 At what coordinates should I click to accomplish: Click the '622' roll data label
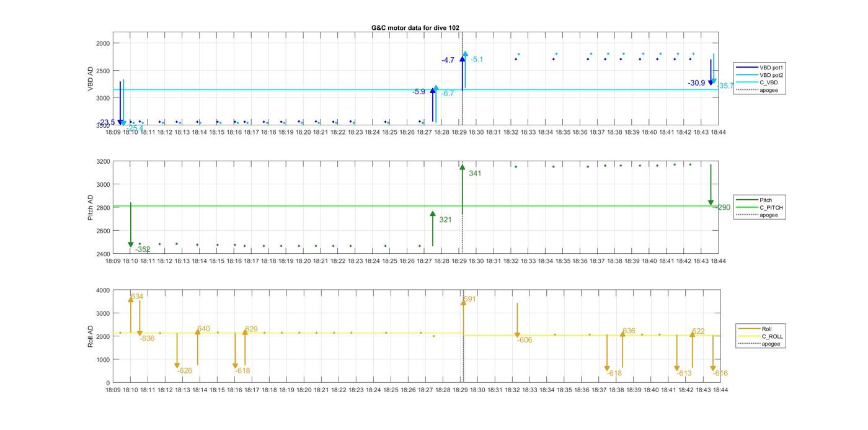(x=698, y=332)
